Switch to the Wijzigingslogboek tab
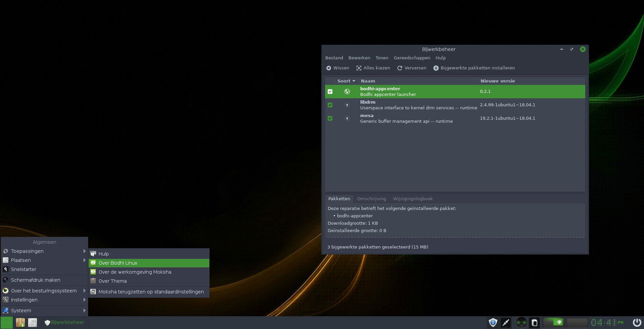 (413, 199)
